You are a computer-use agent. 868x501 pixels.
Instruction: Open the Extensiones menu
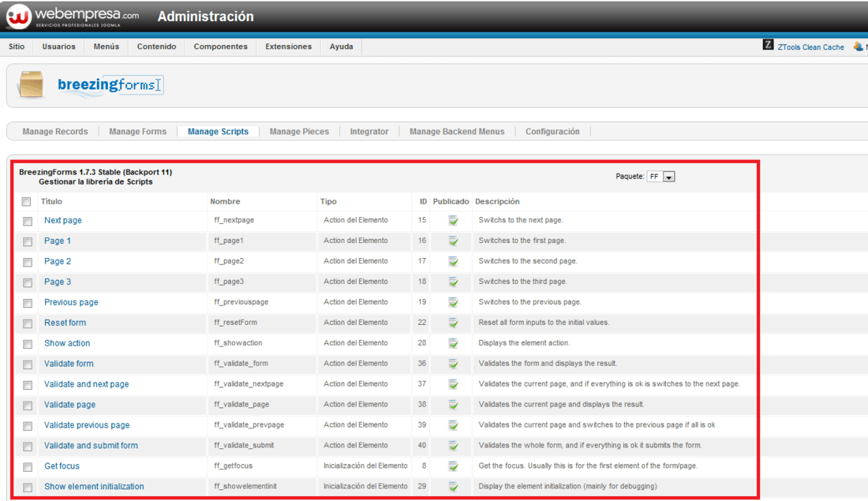click(288, 47)
